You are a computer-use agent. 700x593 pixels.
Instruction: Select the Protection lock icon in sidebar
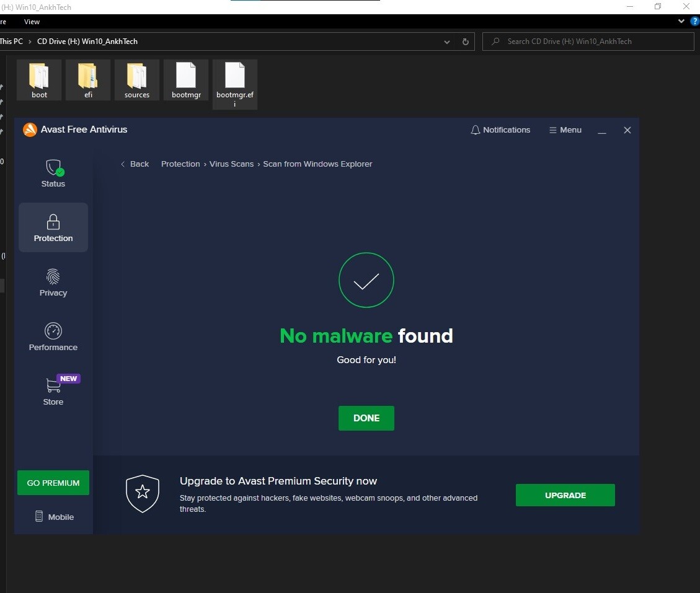tap(53, 222)
